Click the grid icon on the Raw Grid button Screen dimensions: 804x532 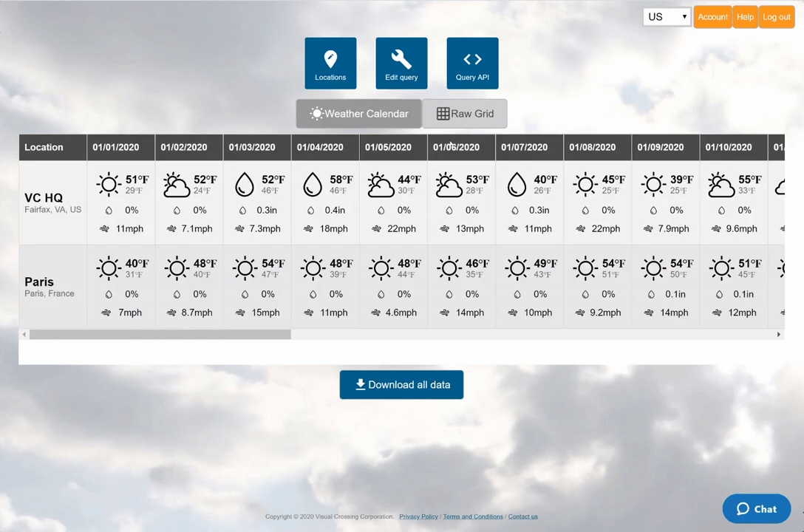pos(443,113)
